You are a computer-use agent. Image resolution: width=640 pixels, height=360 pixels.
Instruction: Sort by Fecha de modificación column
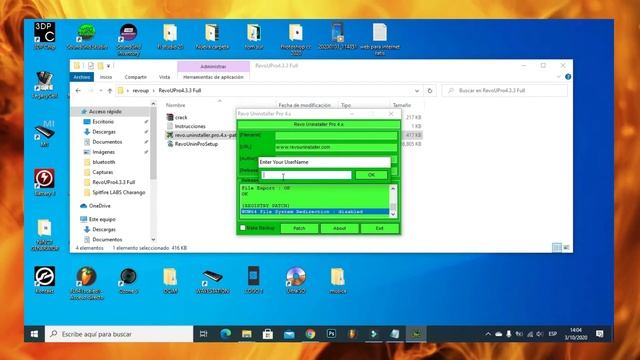(304, 105)
